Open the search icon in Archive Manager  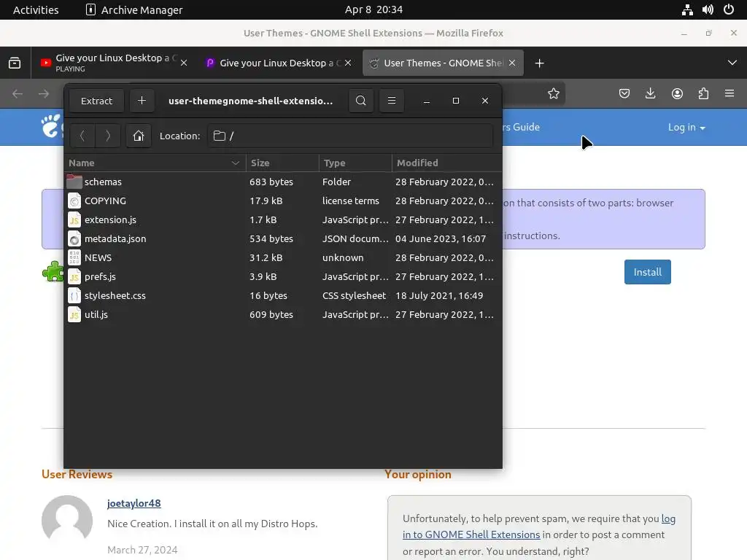point(360,101)
